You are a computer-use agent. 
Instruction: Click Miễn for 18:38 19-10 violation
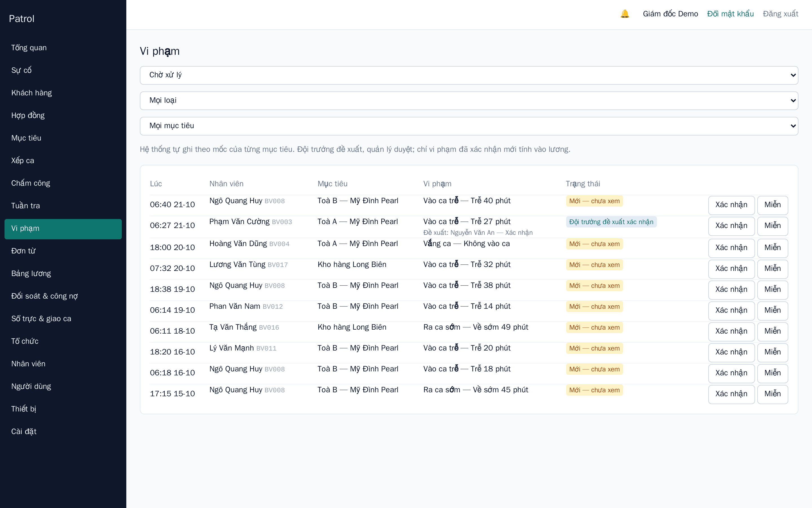click(773, 290)
